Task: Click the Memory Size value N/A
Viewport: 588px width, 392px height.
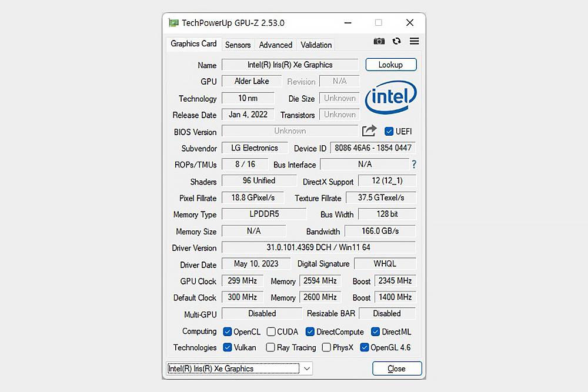Action: [253, 231]
